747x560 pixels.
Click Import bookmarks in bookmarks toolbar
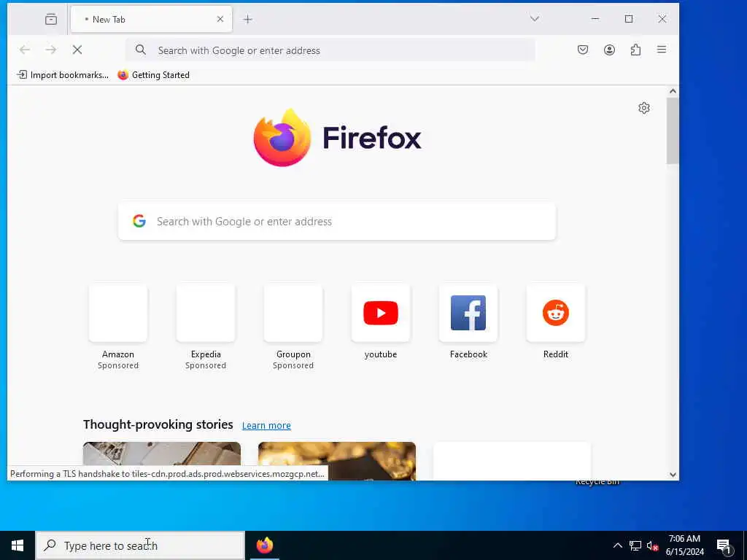[x=63, y=75]
